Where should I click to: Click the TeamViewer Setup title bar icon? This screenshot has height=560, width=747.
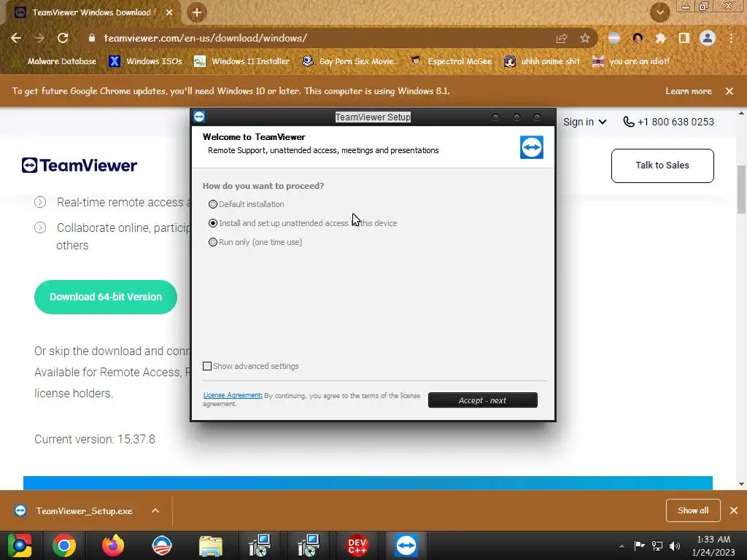[199, 117]
